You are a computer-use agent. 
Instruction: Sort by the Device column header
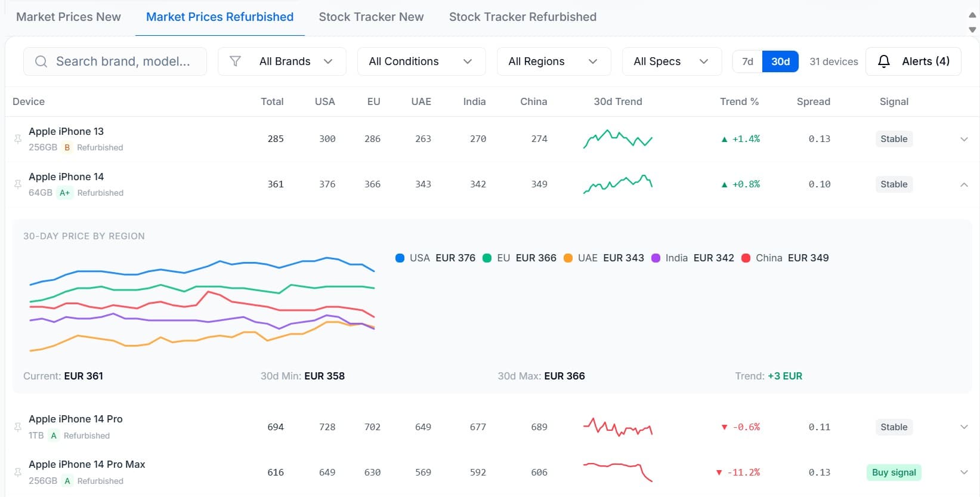[29, 101]
